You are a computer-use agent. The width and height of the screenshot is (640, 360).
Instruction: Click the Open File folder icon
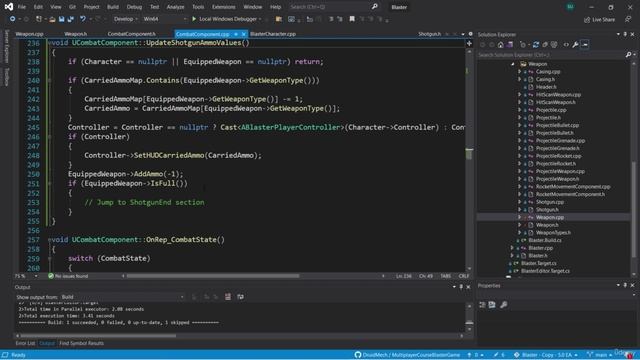pos(52,19)
